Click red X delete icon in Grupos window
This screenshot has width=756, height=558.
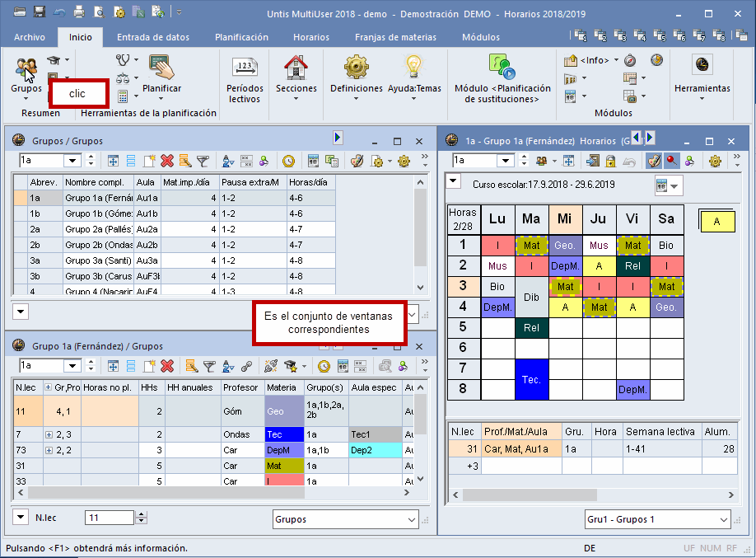[x=167, y=161]
